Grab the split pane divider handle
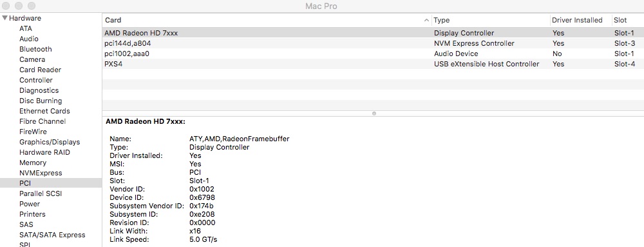 click(374, 113)
